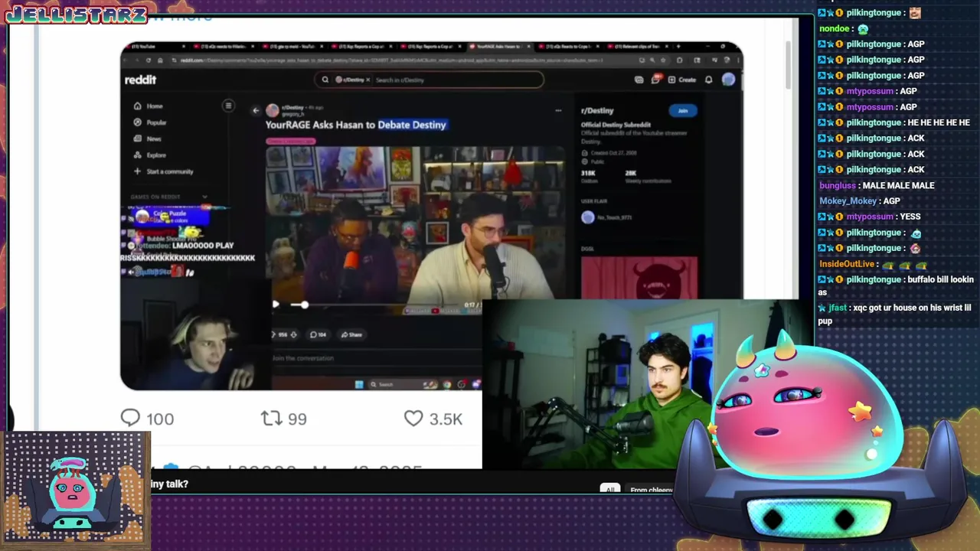
Task: Click the retweet icon showing 99
Action: [x=271, y=418]
